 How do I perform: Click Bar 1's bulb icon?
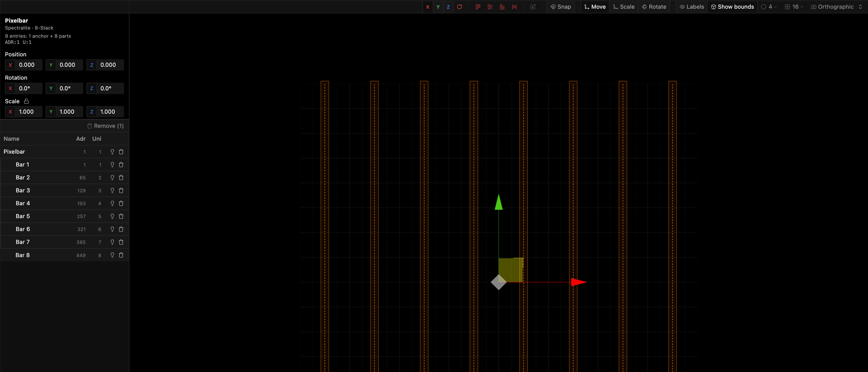[x=112, y=165]
